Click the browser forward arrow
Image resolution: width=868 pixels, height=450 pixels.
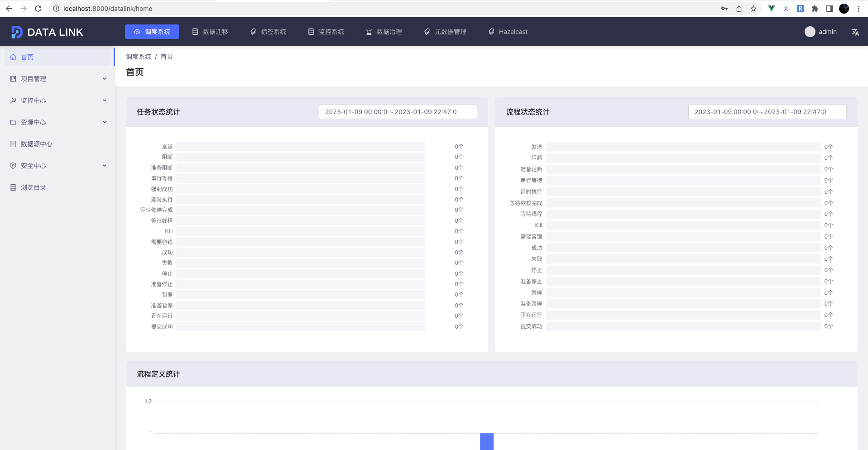click(x=24, y=9)
